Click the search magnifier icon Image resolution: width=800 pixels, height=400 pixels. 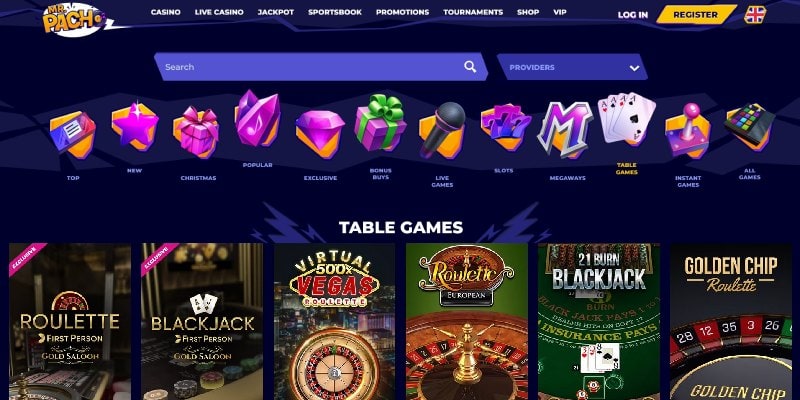[x=470, y=66]
